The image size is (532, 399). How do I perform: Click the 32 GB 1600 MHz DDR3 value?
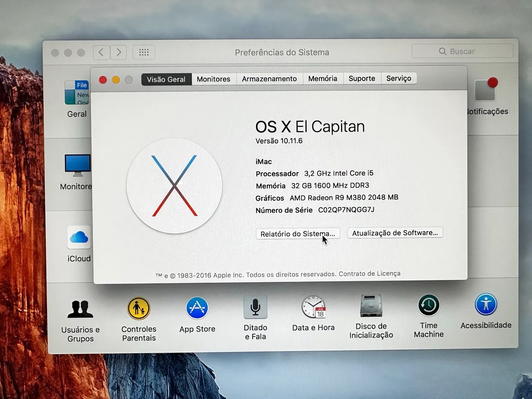[x=330, y=185]
